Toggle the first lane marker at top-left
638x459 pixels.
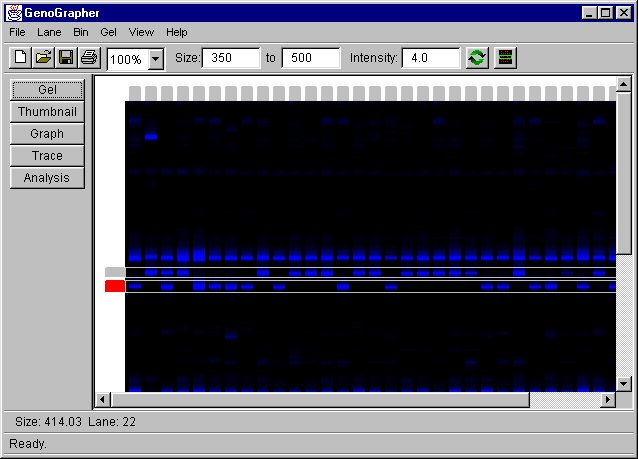click(x=135, y=92)
